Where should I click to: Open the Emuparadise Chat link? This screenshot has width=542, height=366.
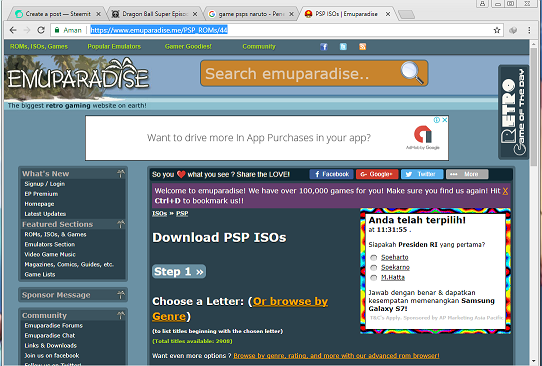click(50, 336)
